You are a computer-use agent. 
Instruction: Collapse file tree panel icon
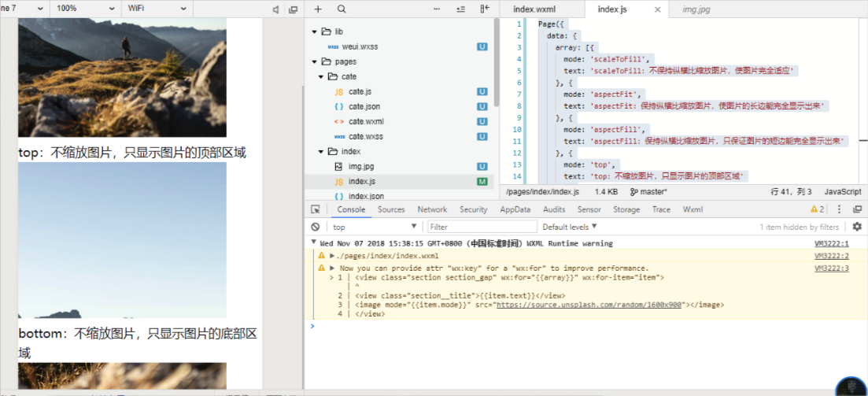point(485,9)
